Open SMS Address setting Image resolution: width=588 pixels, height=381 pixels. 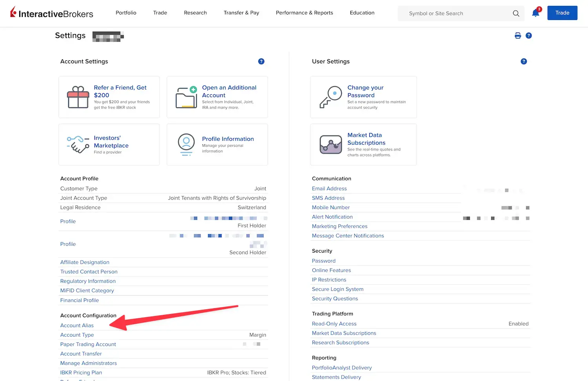point(328,198)
